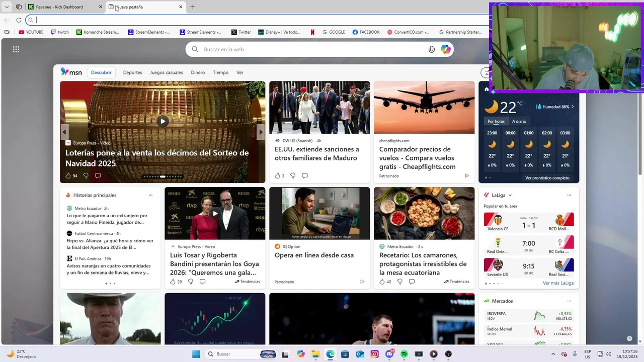The image size is (644, 362).
Task: Read Firpo vs. Alianza final story
Action: click(x=110, y=244)
